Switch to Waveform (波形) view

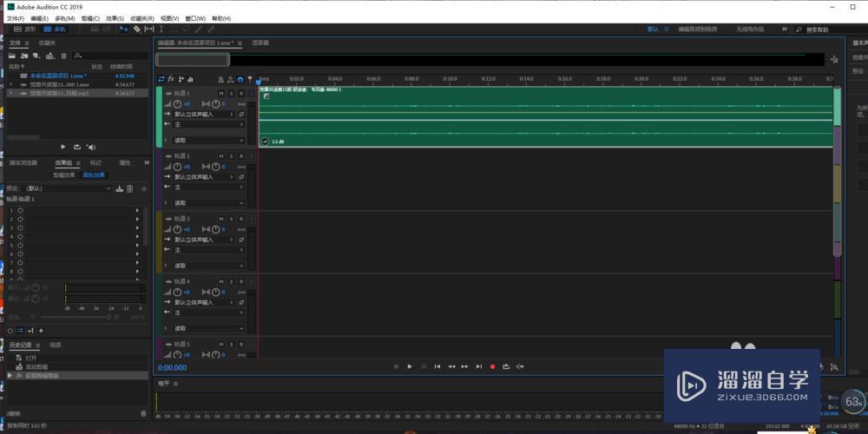tap(25, 29)
